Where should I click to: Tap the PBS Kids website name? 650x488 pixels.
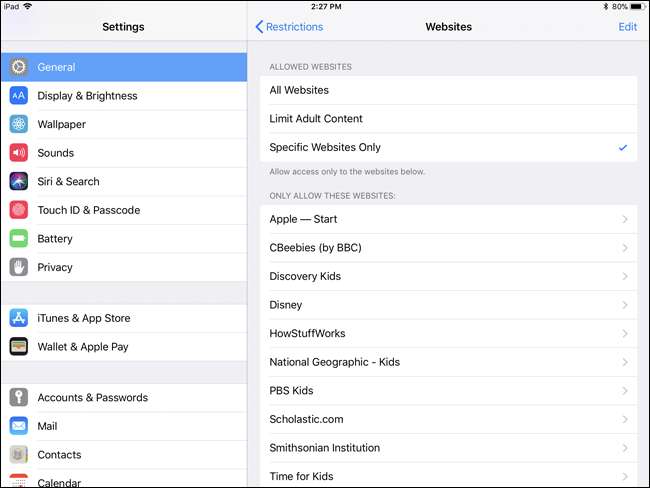[x=291, y=391]
